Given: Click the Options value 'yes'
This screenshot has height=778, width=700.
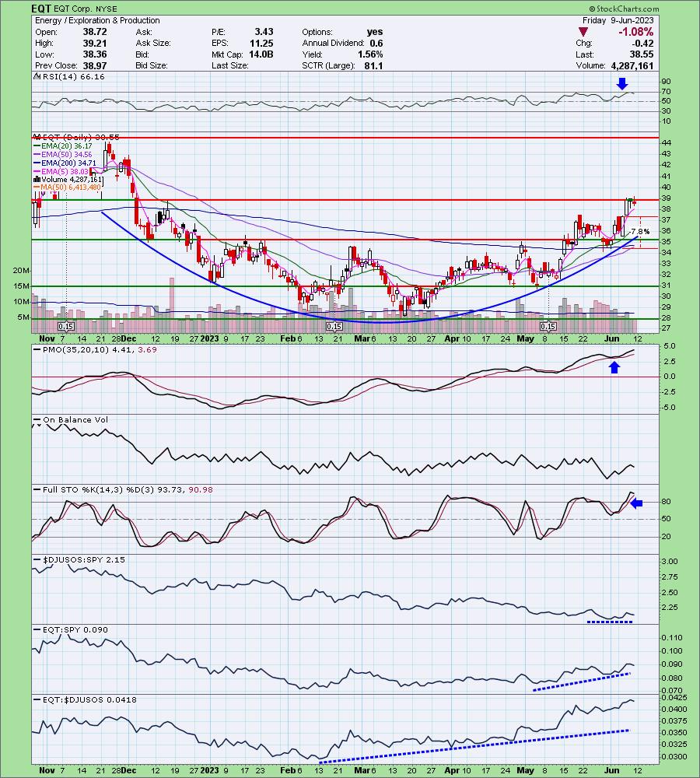Looking at the screenshot, I should (x=375, y=32).
